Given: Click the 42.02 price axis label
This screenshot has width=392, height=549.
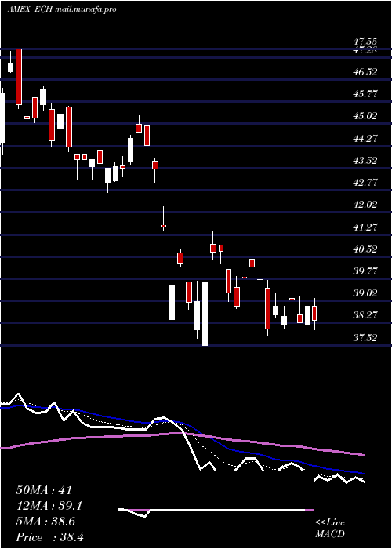Looking at the screenshot, I should pos(365,205).
